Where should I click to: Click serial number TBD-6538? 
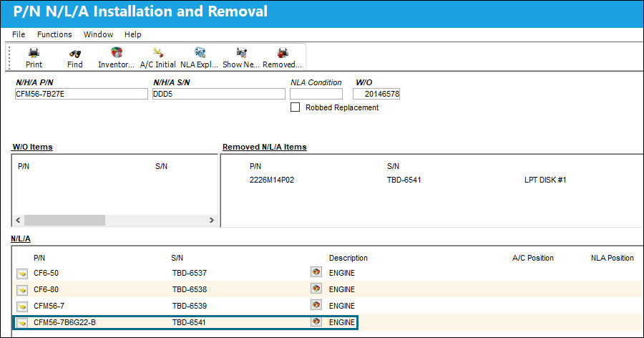tap(190, 289)
